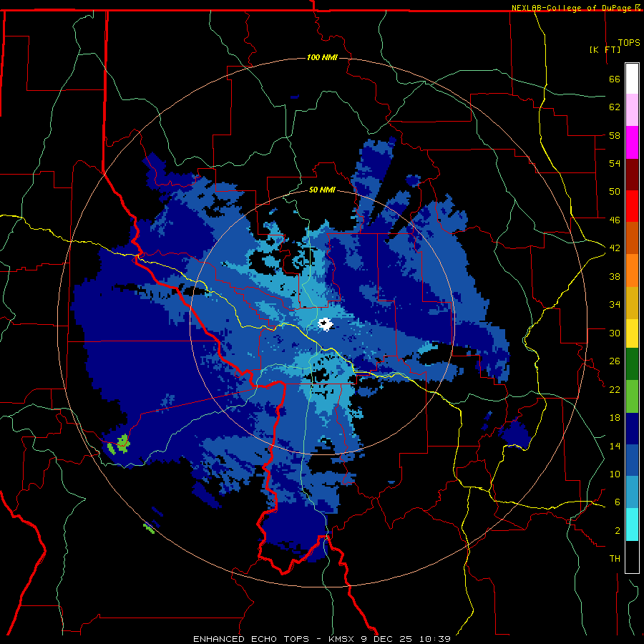Select the black TH legend swatch
Viewport: 644px width, 644px height.
coord(632,557)
